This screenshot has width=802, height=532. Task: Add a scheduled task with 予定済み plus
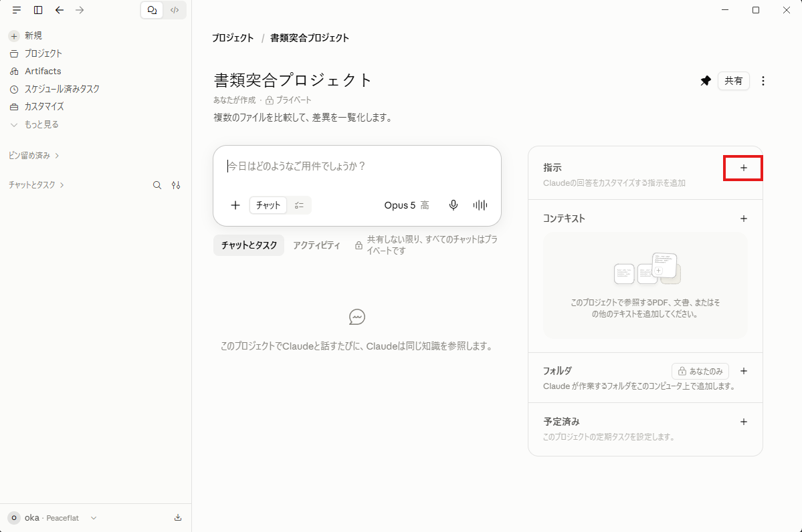[744, 422]
